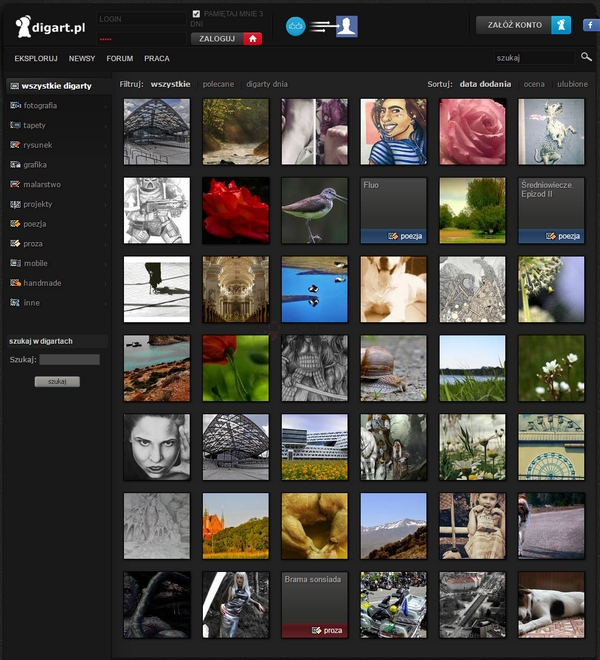Open the EKSPLORUJ menu

36,59
